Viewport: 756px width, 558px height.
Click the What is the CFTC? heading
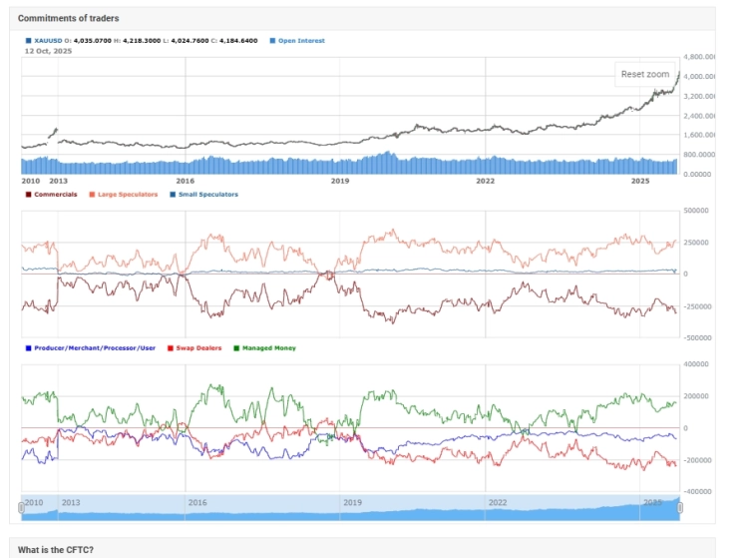pos(56,550)
